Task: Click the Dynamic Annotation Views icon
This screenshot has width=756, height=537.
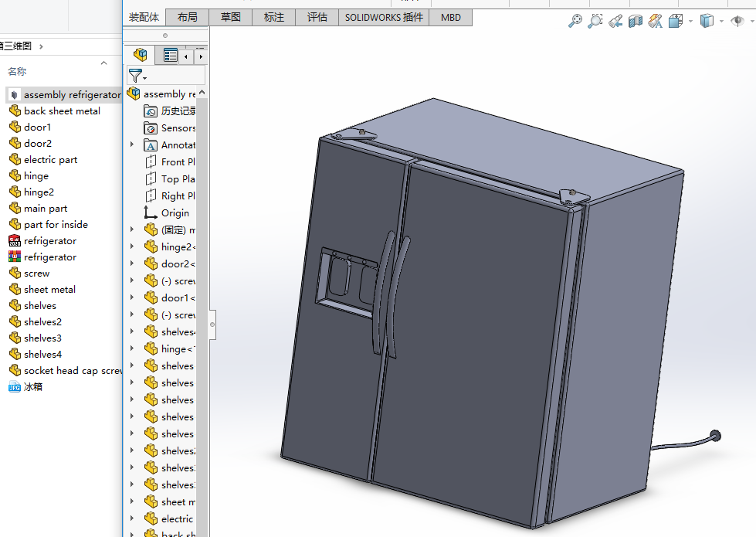Action: (656, 22)
